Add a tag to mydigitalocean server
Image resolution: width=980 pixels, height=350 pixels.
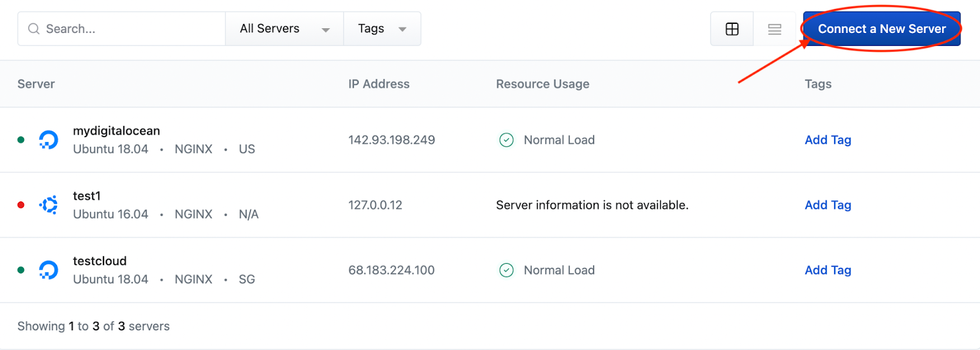pos(827,140)
